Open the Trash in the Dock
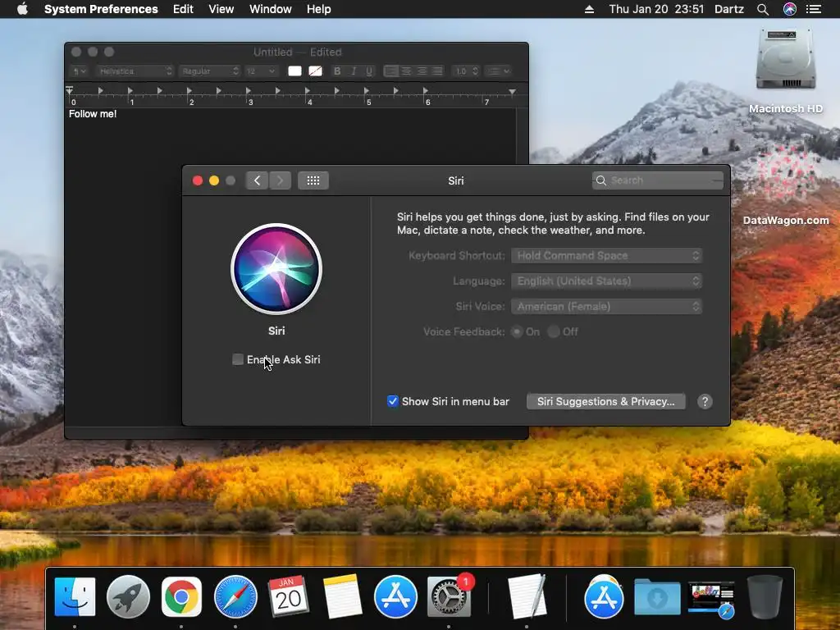 [765, 596]
